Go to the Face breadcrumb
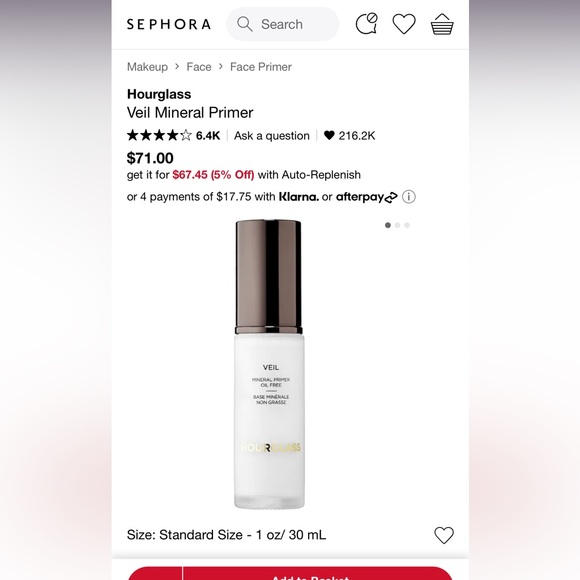Screen dimensions: 580x580 point(199,67)
